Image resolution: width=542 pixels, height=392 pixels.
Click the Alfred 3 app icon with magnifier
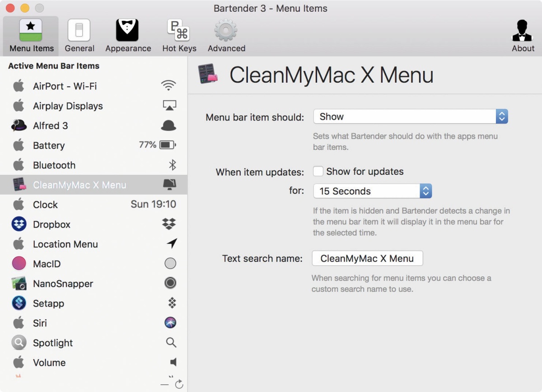19,126
